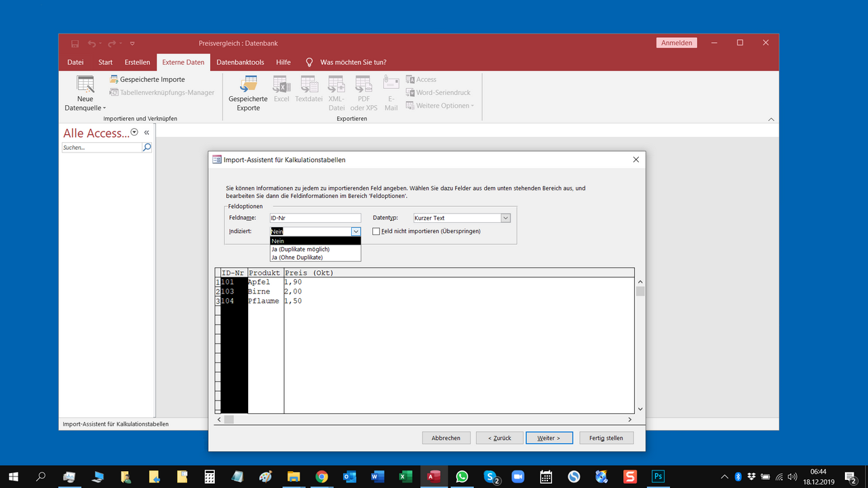
Task: Open Chrome from the taskbar
Action: (321, 476)
